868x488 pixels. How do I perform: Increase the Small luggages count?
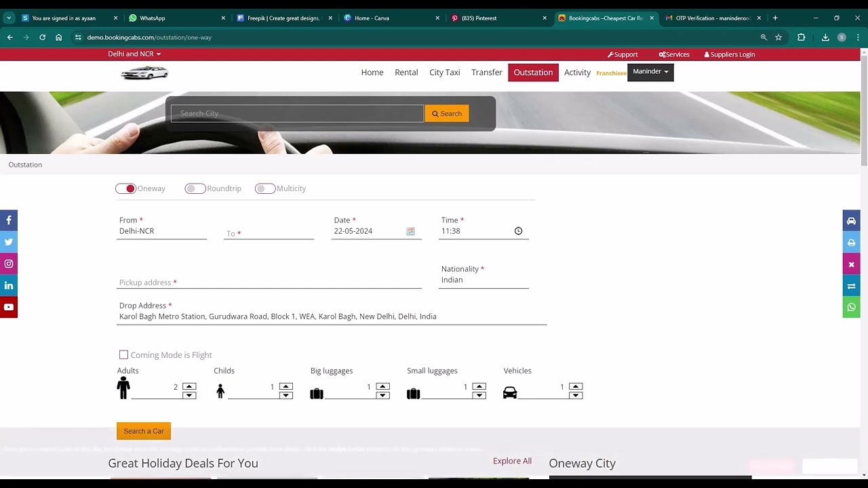[x=479, y=386]
